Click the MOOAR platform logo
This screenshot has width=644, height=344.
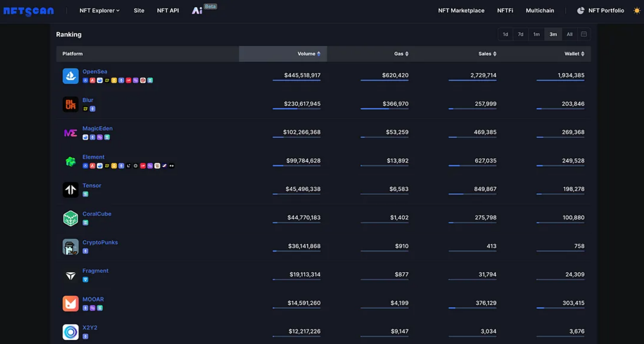[x=70, y=303]
